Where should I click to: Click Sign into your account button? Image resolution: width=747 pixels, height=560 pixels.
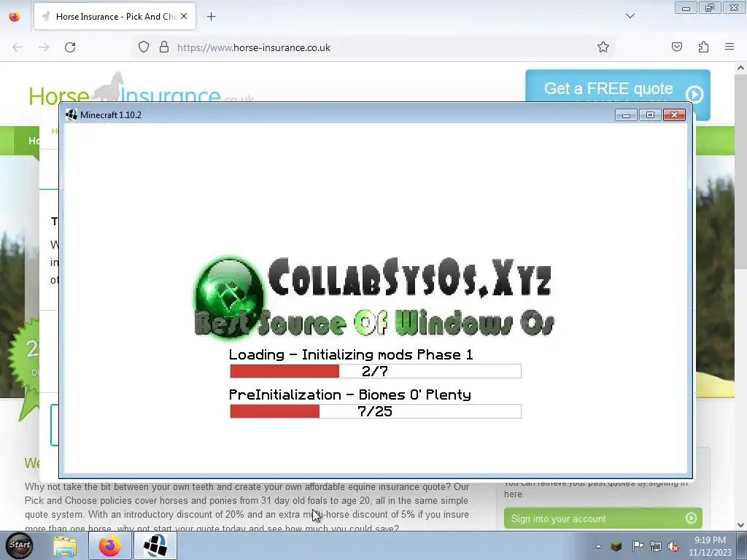(x=603, y=518)
